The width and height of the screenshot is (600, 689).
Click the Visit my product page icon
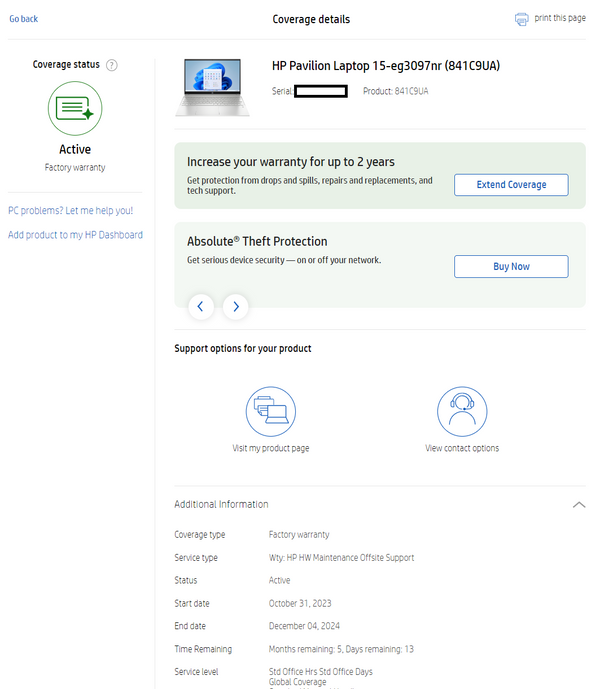[271, 410]
